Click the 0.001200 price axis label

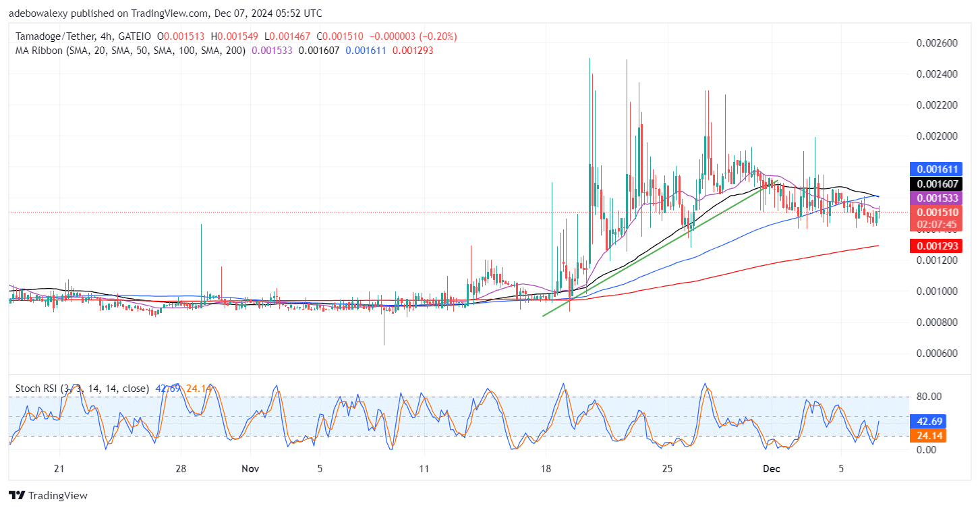click(x=936, y=260)
